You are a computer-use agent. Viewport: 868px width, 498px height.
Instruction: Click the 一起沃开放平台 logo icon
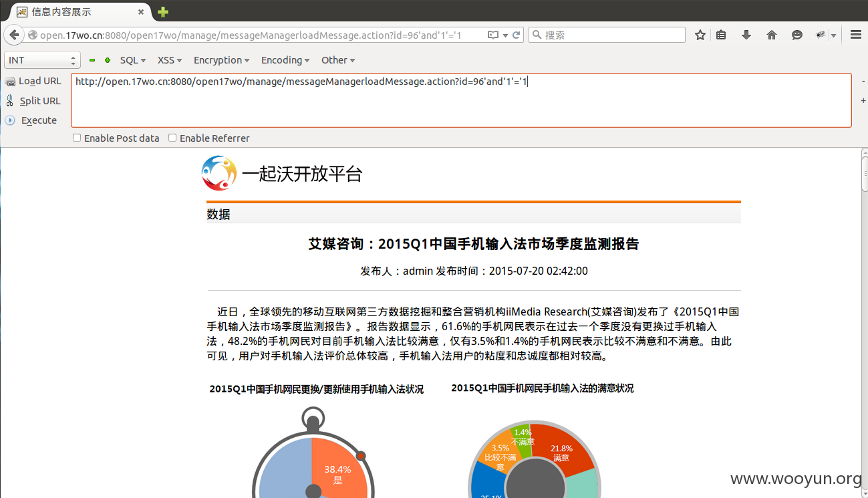(219, 174)
